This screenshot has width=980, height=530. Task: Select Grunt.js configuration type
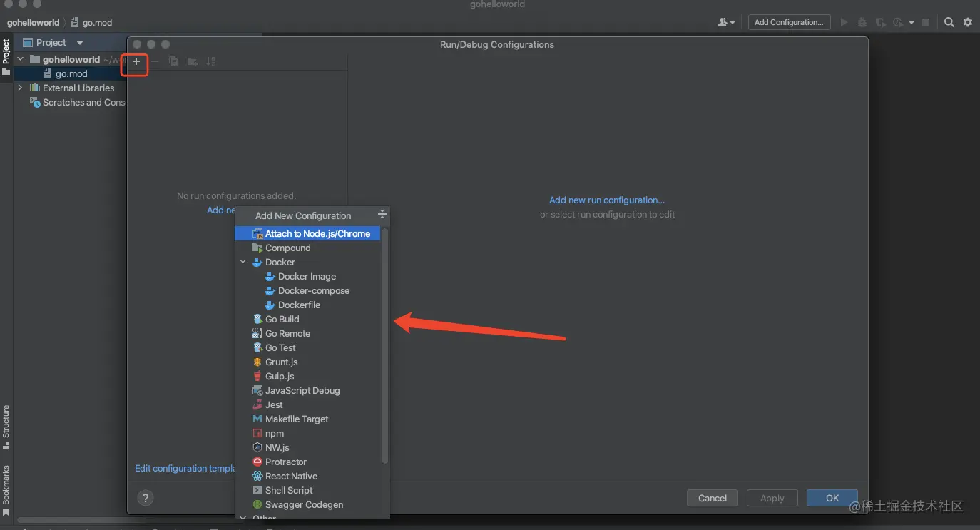[307, 362]
